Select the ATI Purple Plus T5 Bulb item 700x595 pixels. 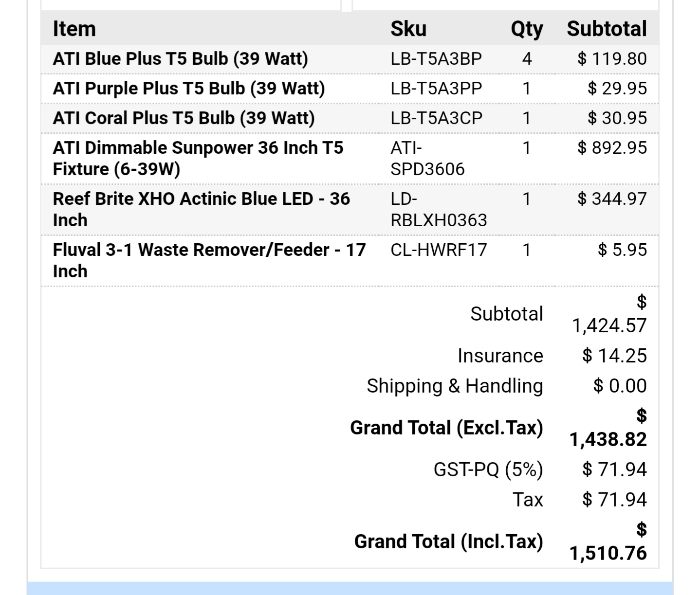(x=188, y=89)
